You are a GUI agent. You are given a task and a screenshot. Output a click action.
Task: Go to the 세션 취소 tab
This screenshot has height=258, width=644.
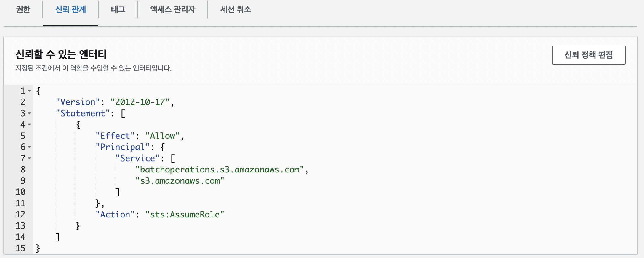pyautogui.click(x=236, y=9)
